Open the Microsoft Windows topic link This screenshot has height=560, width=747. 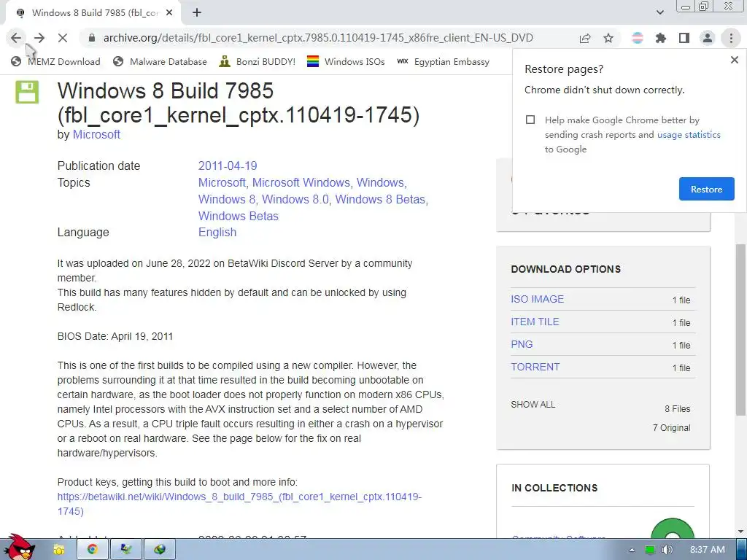click(x=302, y=182)
